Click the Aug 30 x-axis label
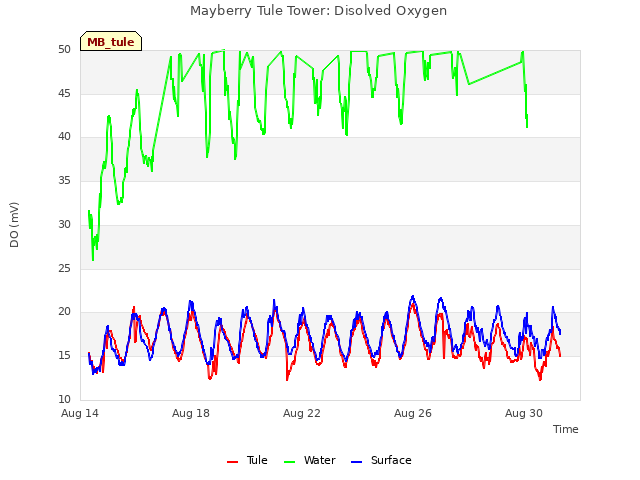 click(x=524, y=413)
